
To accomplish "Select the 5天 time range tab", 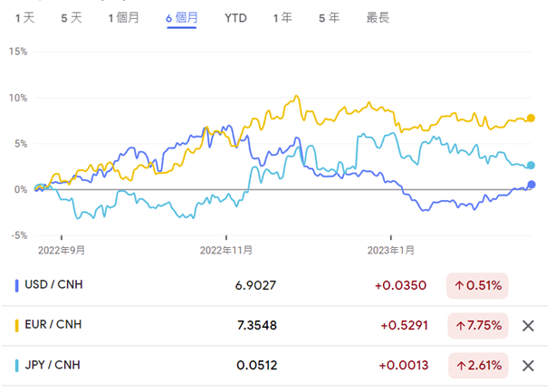I will pos(71,17).
